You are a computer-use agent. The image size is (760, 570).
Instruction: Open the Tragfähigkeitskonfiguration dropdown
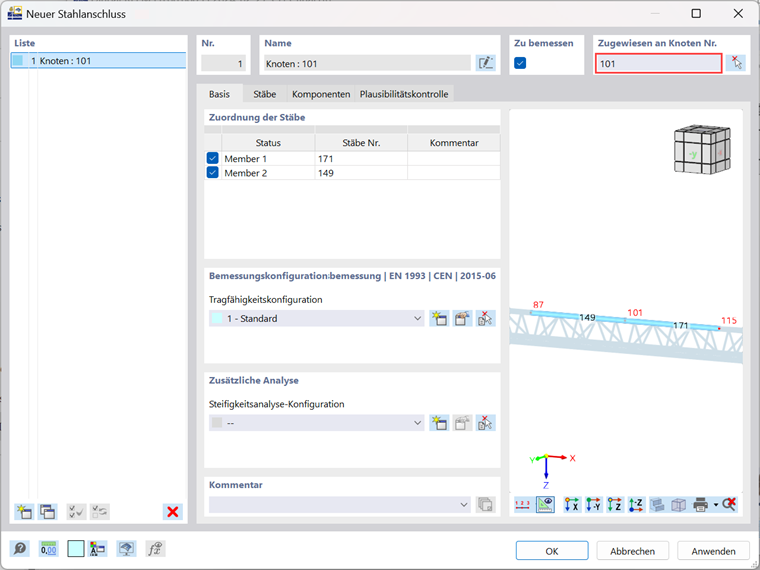(x=417, y=318)
